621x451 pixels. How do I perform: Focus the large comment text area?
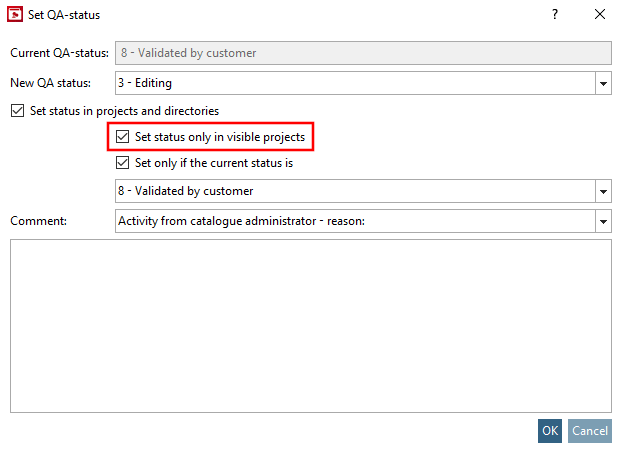(310, 325)
